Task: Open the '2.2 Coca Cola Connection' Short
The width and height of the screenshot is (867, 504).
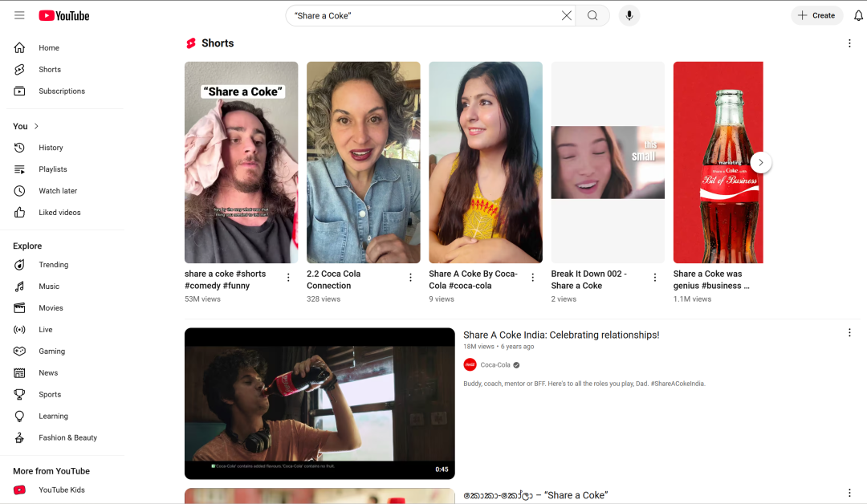Action: [363, 161]
